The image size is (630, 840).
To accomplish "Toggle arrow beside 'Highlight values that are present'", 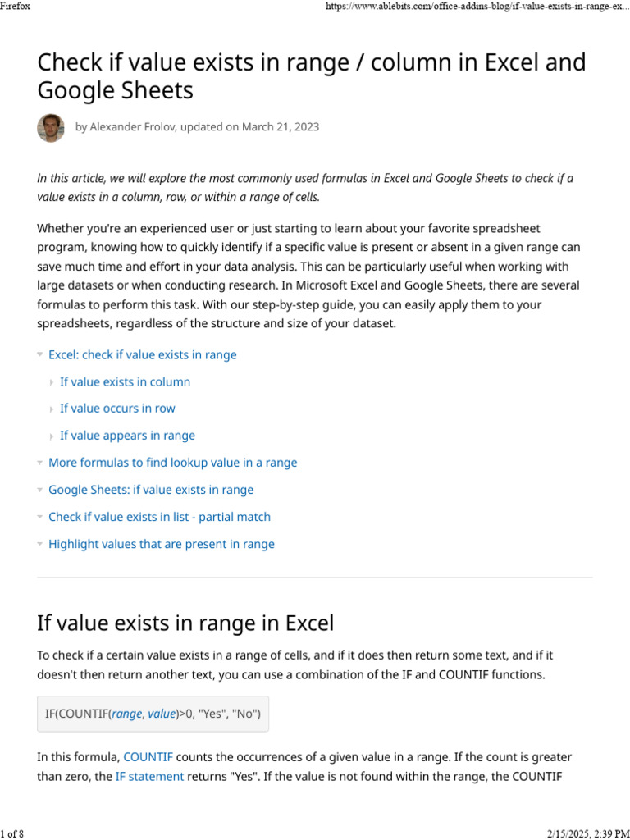I will tap(40, 544).
